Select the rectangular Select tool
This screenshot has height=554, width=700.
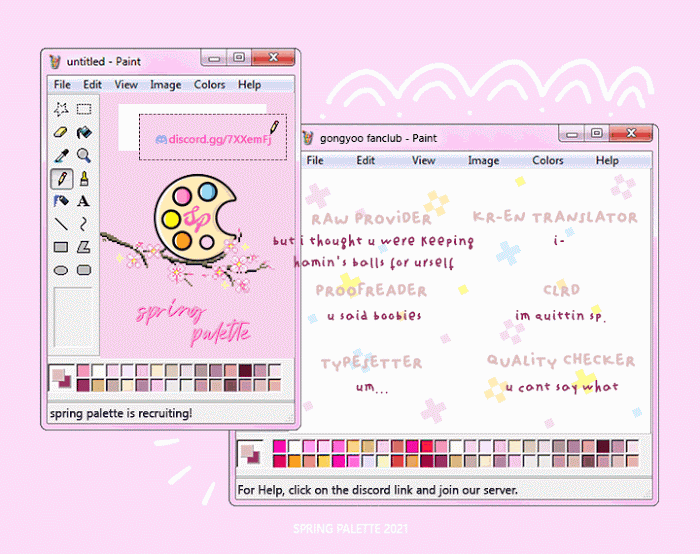85,109
